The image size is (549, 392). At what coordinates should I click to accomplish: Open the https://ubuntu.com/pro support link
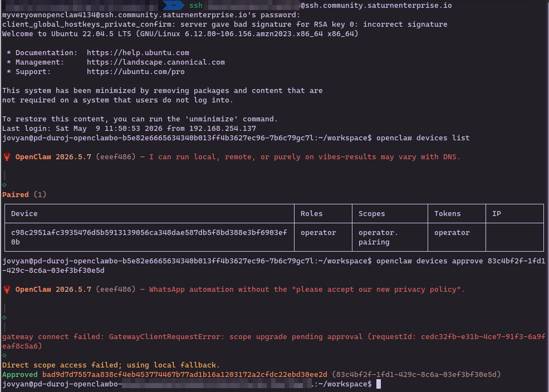click(x=136, y=72)
